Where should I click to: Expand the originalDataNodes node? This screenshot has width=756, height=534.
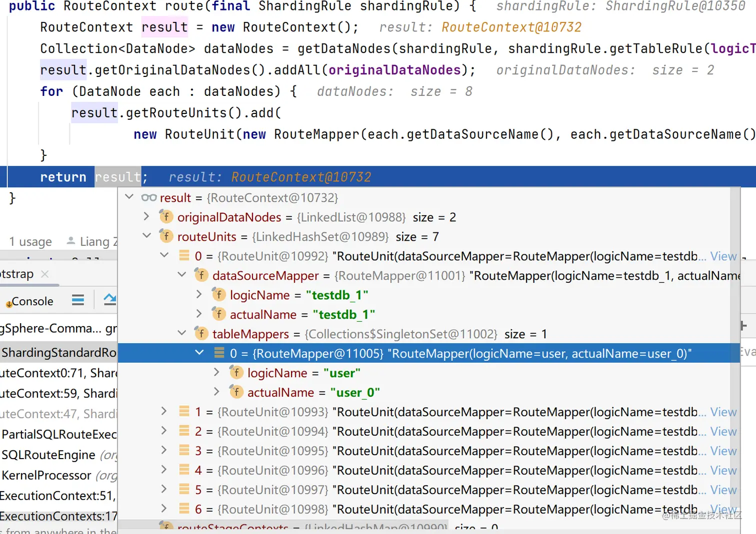(146, 216)
